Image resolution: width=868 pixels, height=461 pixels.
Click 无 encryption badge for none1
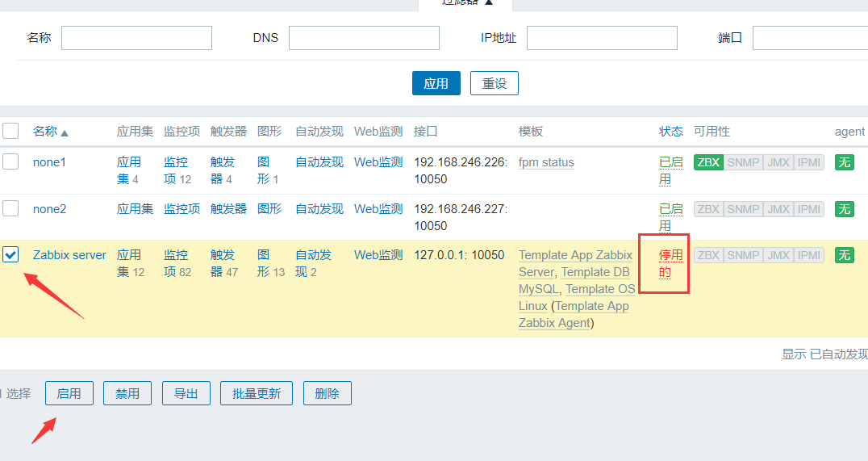(x=844, y=162)
